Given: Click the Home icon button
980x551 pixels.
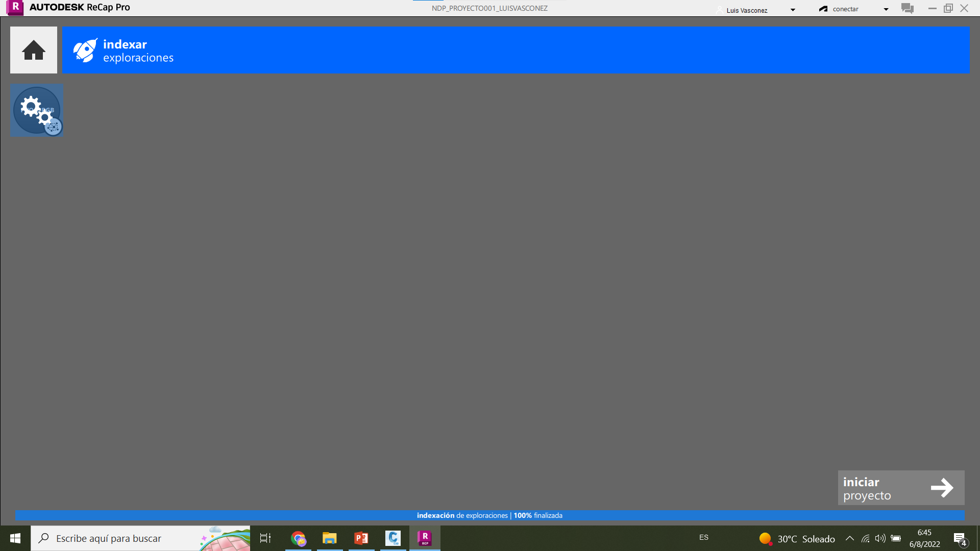Looking at the screenshot, I should 34,50.
